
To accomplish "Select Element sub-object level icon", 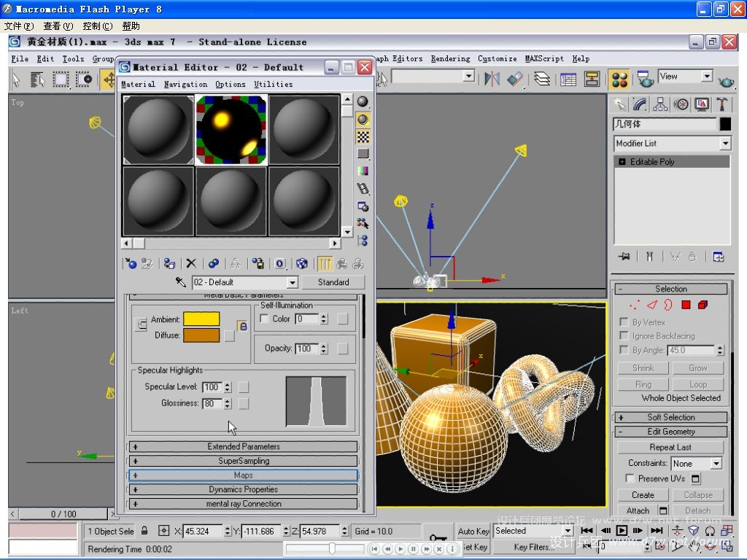I will pyautogui.click(x=703, y=305).
